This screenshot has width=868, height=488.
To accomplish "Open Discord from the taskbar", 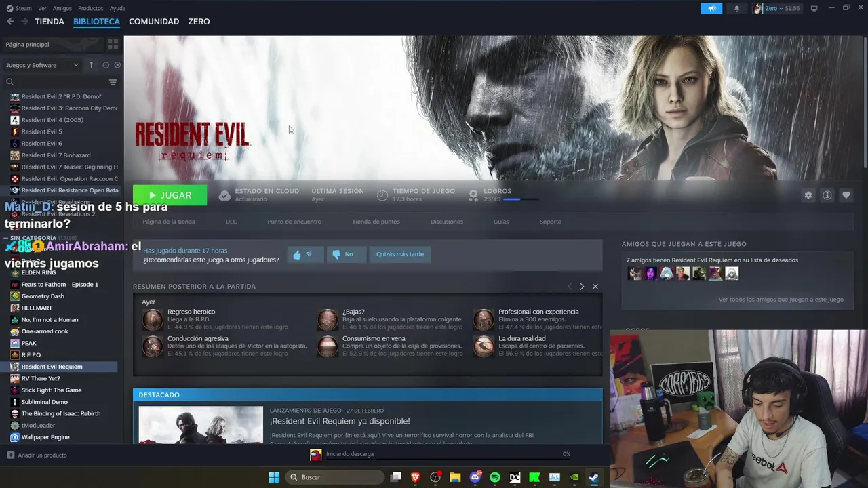I will click(x=475, y=477).
